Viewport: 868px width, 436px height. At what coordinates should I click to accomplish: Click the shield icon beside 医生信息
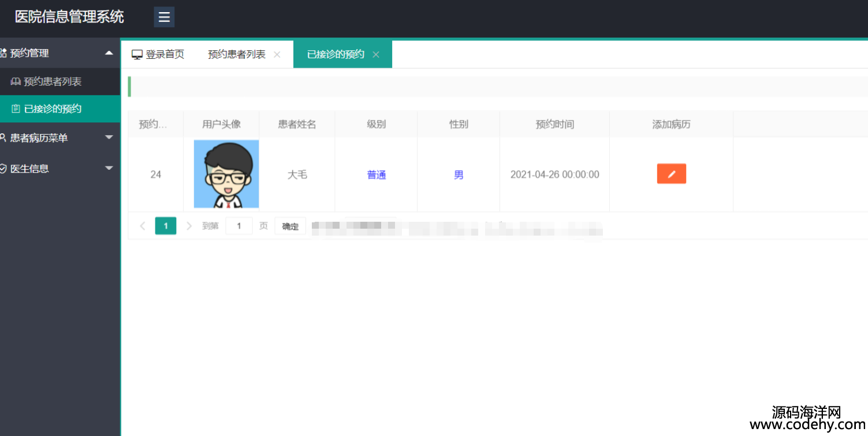pyautogui.click(x=3, y=169)
